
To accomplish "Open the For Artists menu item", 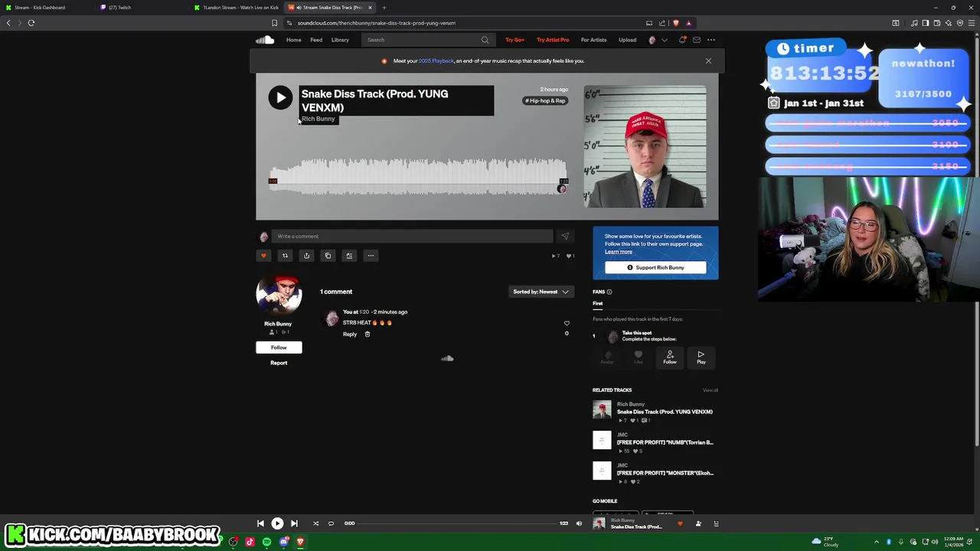I will coord(593,40).
